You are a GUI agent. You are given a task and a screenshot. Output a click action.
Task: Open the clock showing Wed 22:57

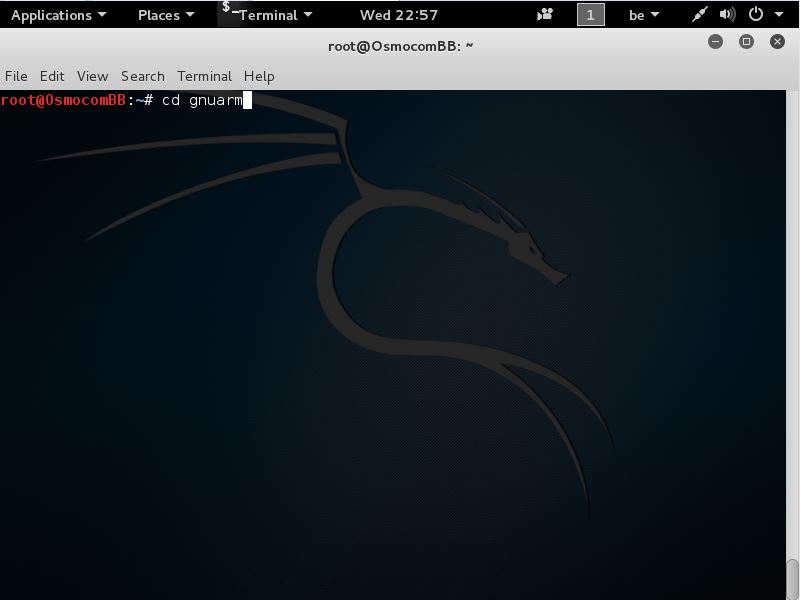click(x=399, y=15)
